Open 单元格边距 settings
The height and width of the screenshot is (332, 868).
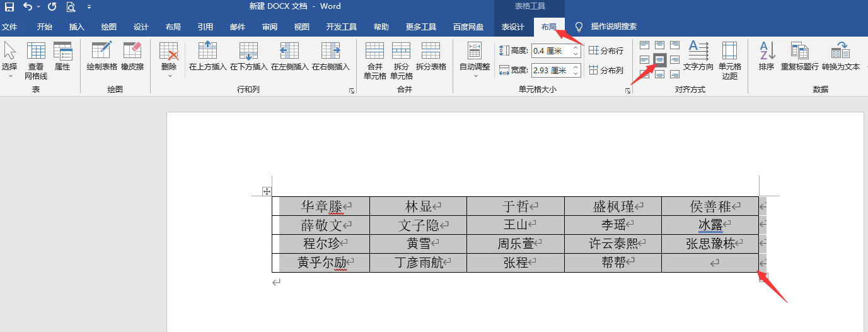pyautogui.click(x=729, y=61)
